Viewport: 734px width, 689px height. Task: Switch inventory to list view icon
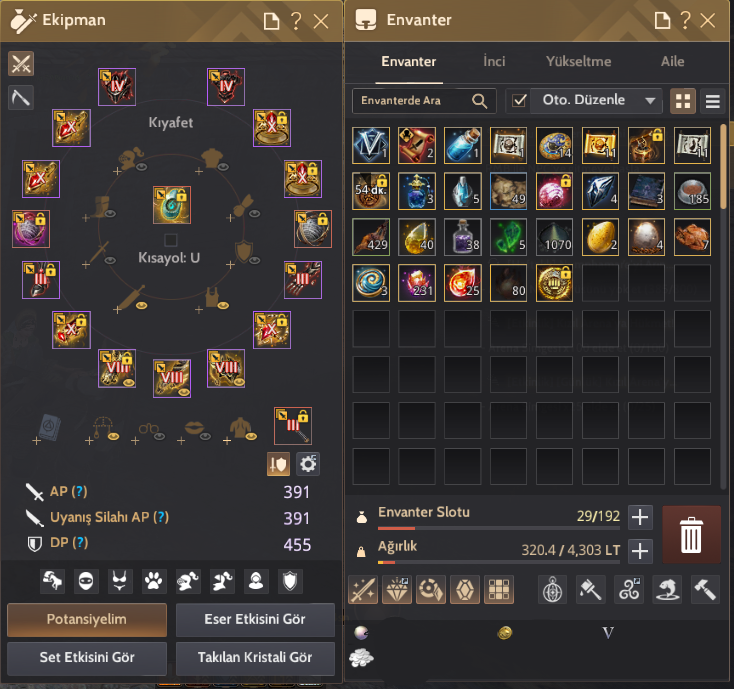click(x=712, y=101)
